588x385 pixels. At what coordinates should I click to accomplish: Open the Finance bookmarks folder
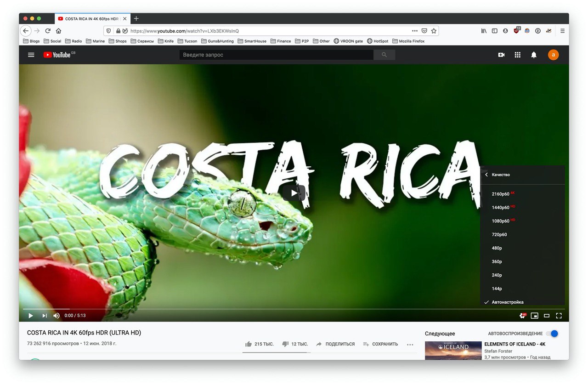tap(281, 41)
